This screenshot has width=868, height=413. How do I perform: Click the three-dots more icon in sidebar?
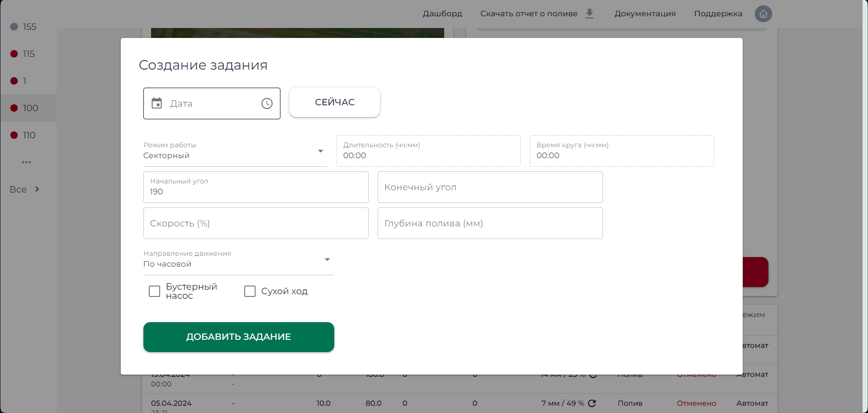pyautogui.click(x=27, y=162)
